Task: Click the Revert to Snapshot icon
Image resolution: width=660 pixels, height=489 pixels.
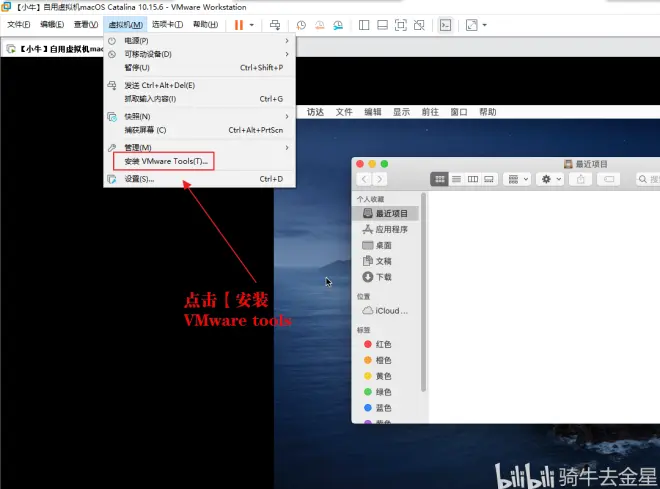Action: (320, 25)
